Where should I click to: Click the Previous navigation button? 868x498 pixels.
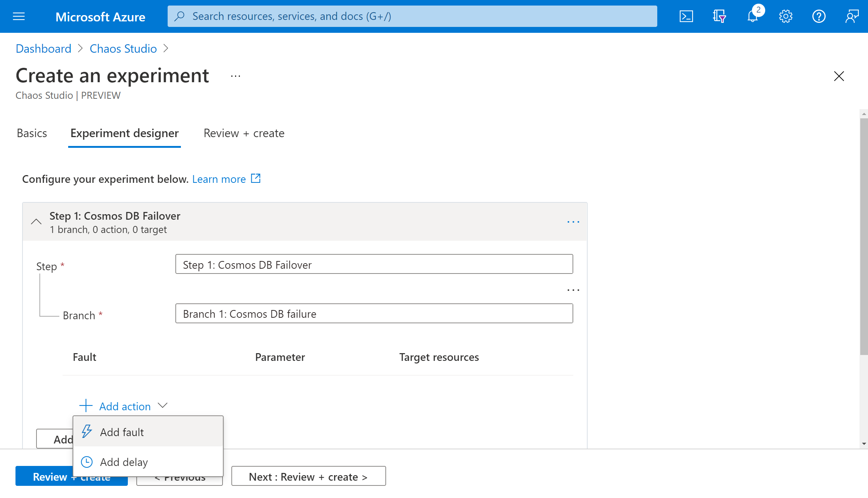click(x=180, y=477)
